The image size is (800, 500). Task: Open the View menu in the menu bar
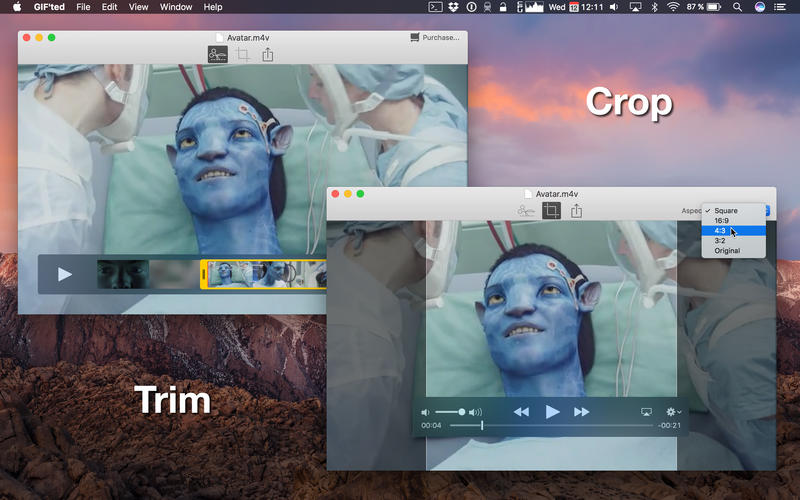click(x=138, y=7)
